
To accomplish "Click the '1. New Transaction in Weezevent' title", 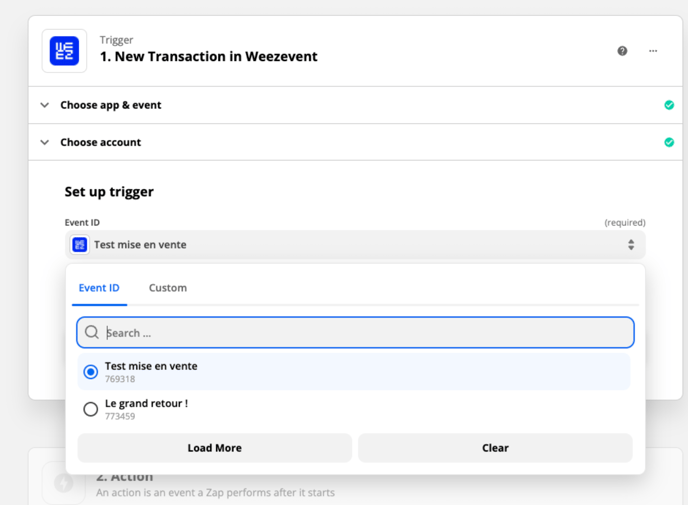I will coord(208,57).
